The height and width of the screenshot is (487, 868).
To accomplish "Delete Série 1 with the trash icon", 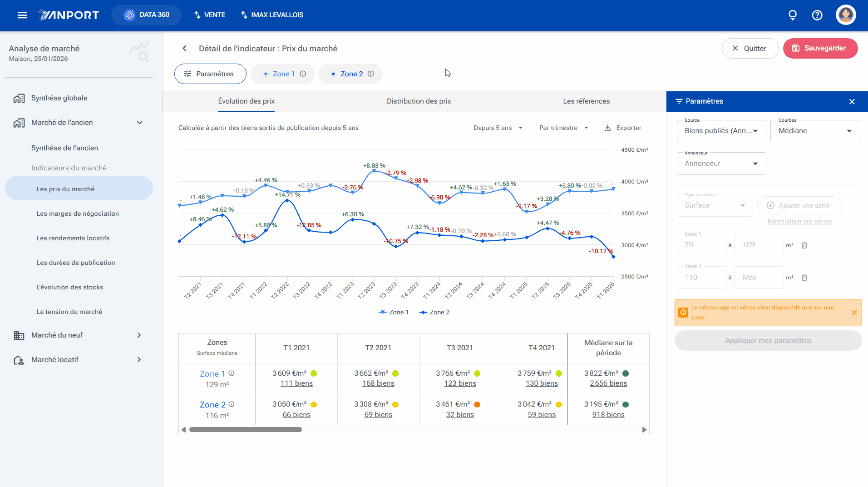I will (804, 245).
